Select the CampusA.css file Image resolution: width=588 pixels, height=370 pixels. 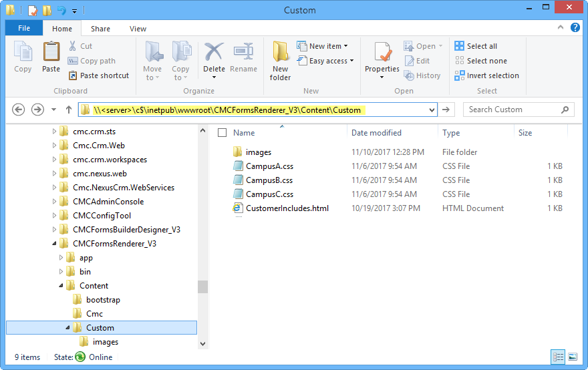coord(269,166)
